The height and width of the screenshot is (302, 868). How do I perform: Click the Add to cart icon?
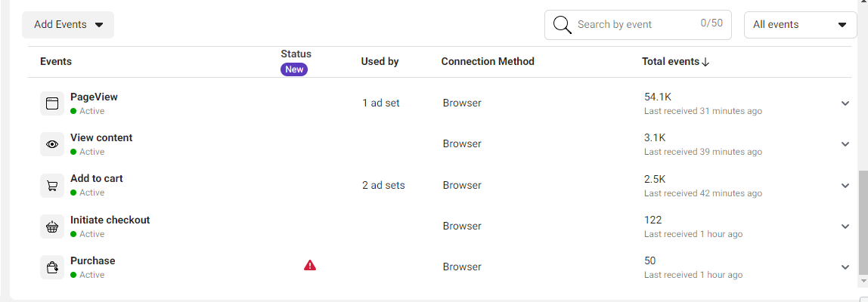52,185
